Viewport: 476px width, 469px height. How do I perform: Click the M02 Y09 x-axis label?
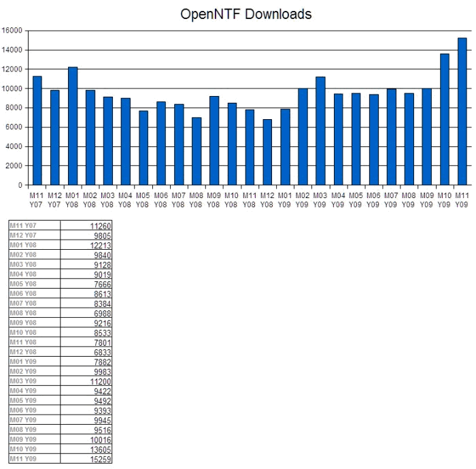coord(302,200)
